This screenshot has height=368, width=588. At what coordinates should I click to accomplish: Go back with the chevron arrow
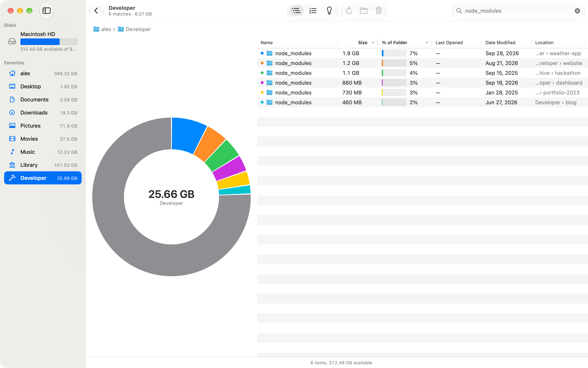(96, 11)
